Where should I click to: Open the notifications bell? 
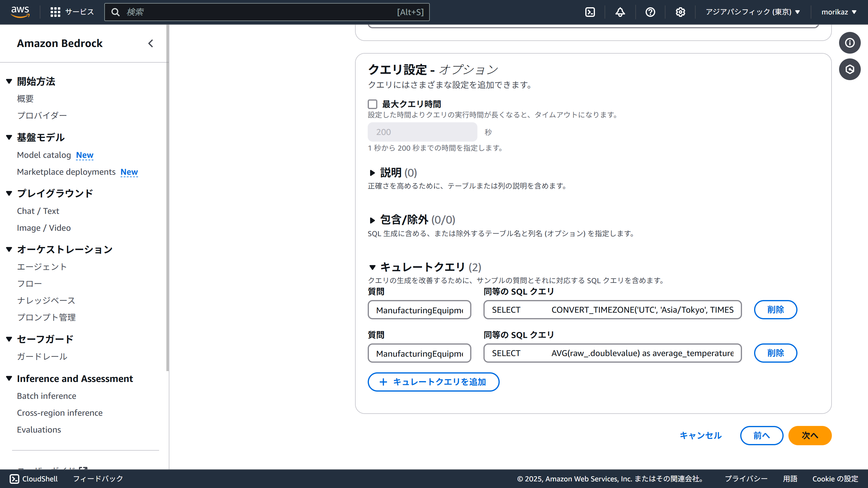tap(620, 12)
